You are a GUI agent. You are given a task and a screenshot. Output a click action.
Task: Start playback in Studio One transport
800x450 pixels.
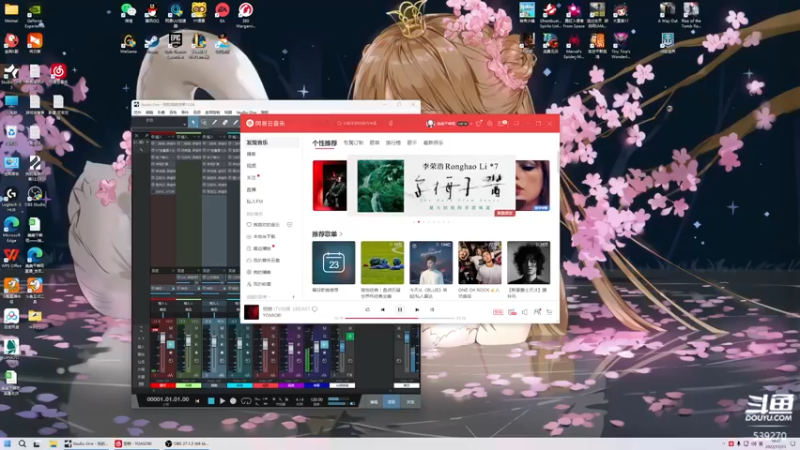222,401
